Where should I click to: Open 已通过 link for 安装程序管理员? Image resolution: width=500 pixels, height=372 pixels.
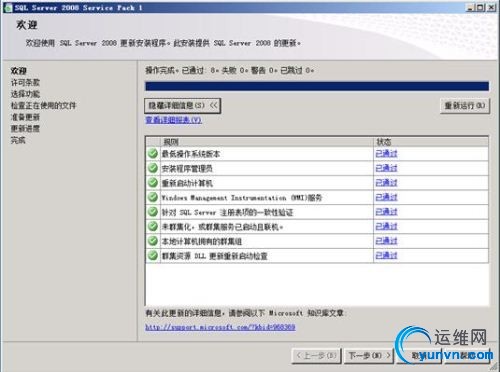coord(386,168)
